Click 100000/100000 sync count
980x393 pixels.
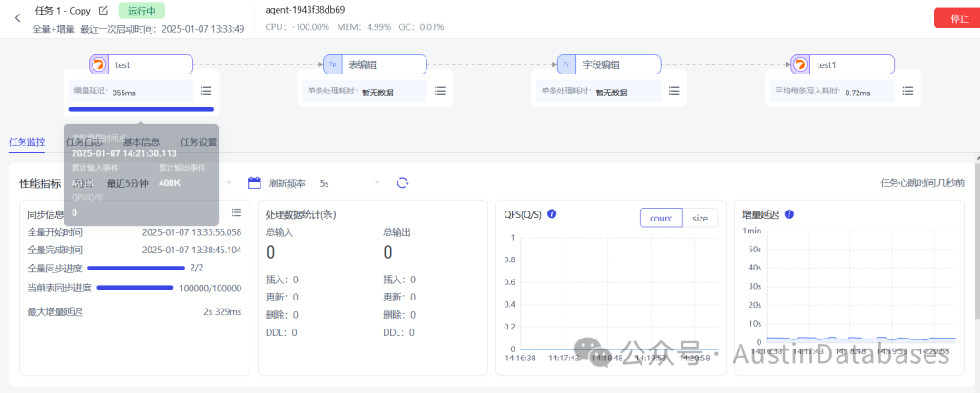(210, 288)
